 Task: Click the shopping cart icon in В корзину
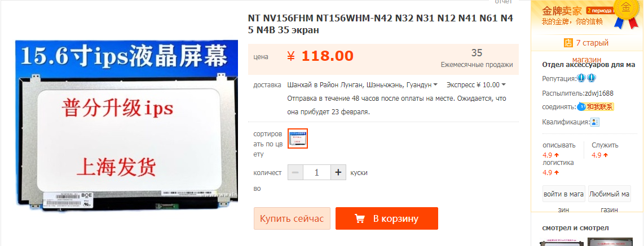[360, 218]
